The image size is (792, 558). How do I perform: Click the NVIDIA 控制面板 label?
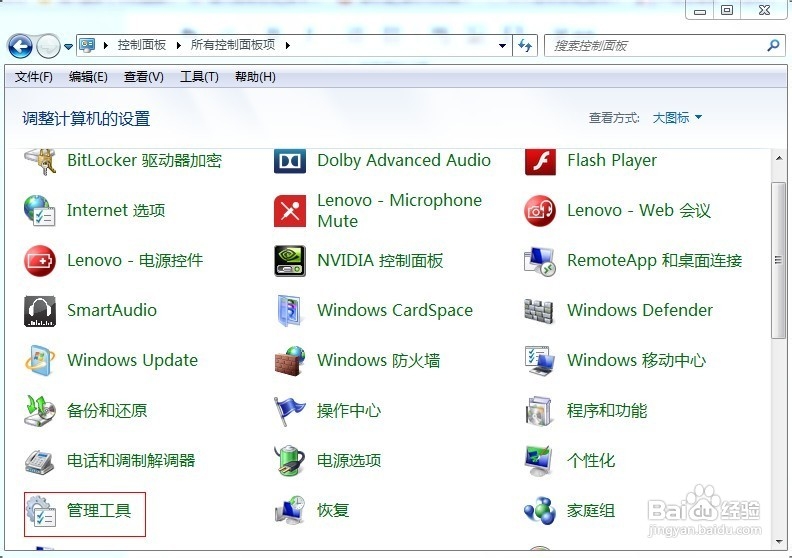(380, 261)
